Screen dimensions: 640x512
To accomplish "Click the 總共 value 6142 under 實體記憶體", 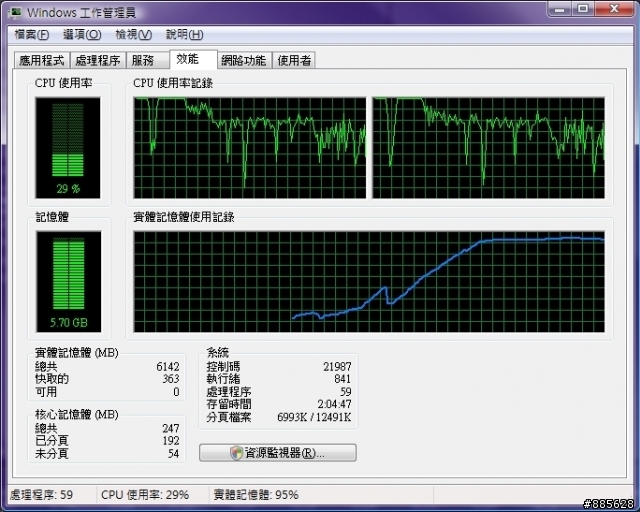I will coord(168,367).
